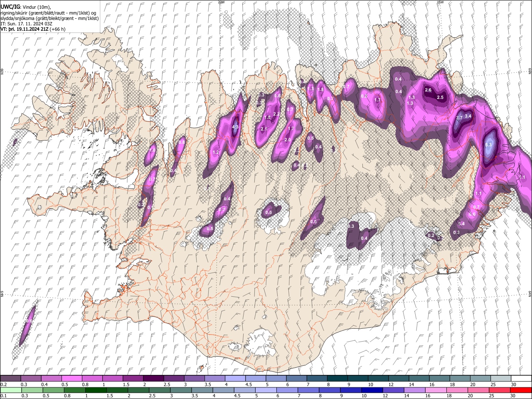
Task: Click the dark purple snow swatch starting at 2
Action: [153, 378]
